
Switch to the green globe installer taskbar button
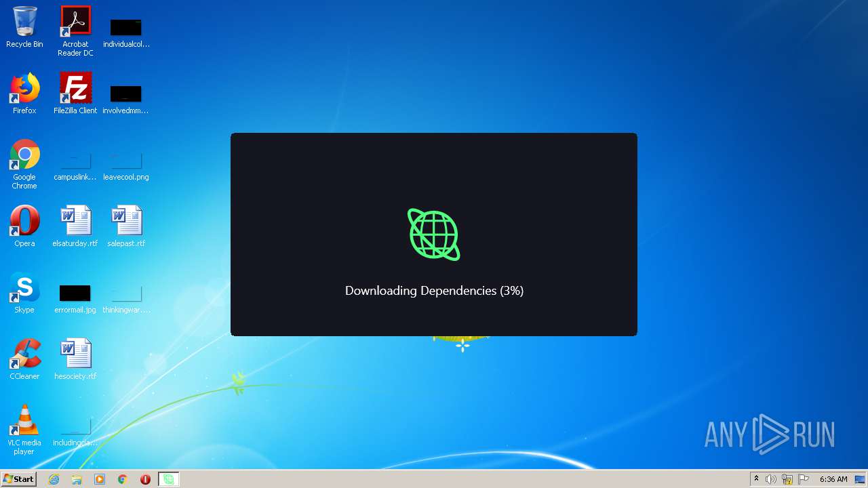coord(168,479)
